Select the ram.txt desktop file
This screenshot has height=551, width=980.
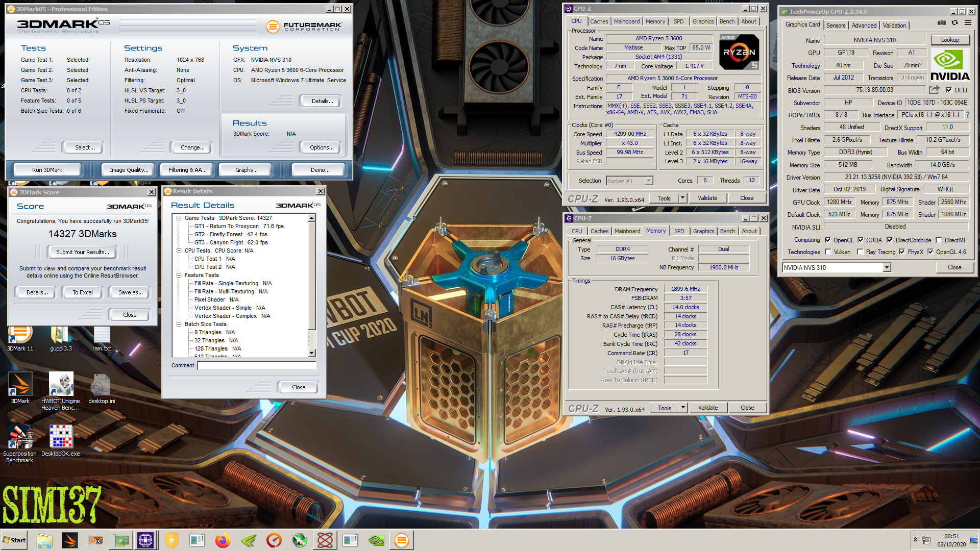click(x=102, y=339)
